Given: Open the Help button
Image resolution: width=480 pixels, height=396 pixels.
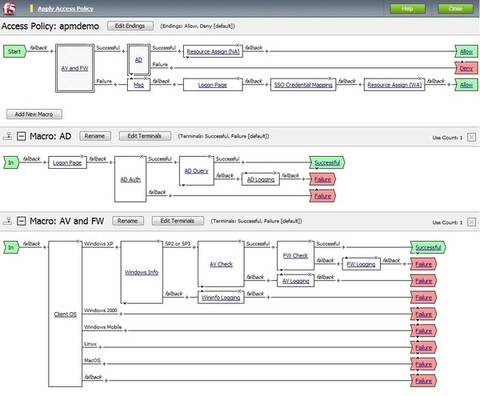Looking at the screenshot, I should coord(408,8).
